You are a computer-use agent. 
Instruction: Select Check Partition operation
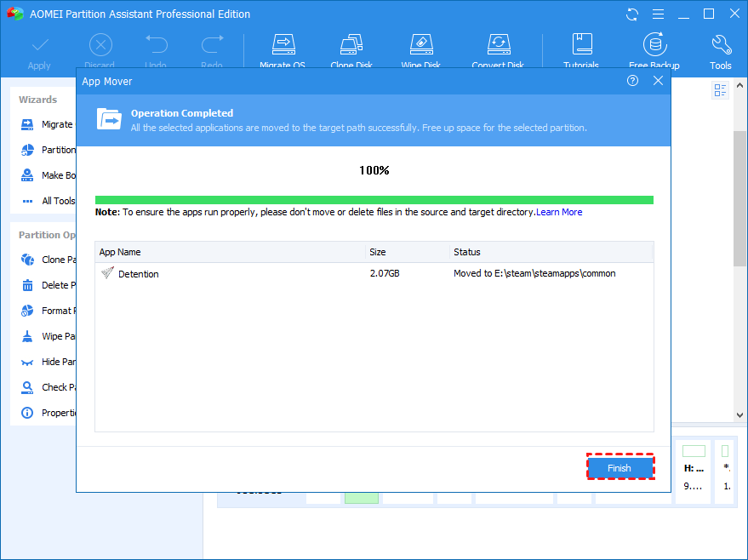48,387
